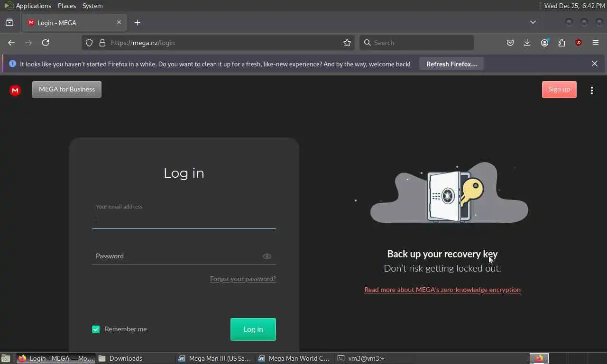Show password using the eye icon
Screen dimensions: 607x364
(267, 256)
